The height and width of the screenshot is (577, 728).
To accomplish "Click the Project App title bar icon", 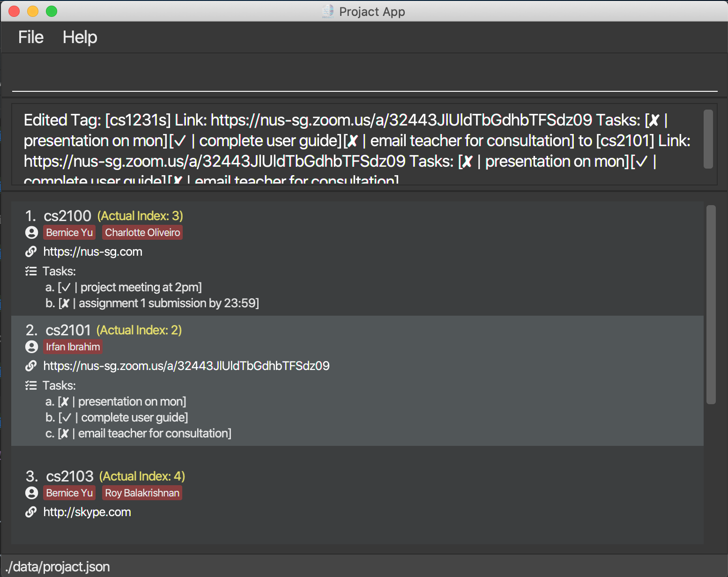I will (x=328, y=11).
